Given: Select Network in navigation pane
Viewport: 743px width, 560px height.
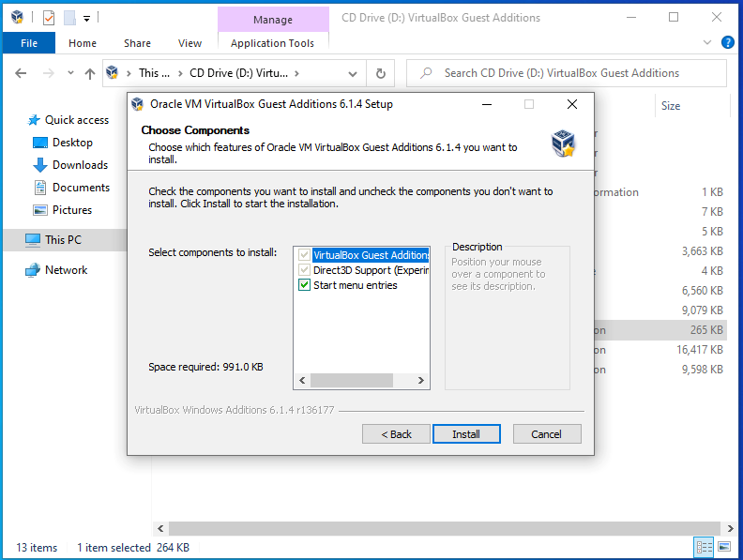Looking at the screenshot, I should [66, 270].
